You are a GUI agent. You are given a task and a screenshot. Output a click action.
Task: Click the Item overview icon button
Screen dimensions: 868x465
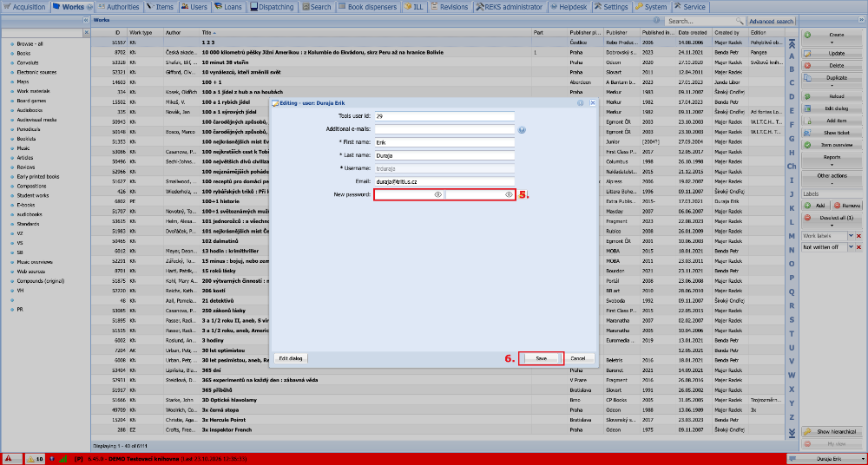(x=807, y=145)
